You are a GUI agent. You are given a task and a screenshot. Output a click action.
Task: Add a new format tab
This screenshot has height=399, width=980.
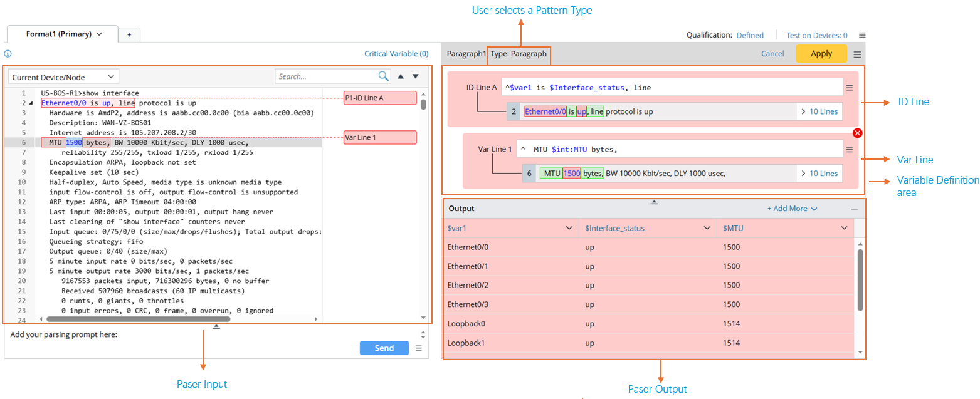click(129, 35)
